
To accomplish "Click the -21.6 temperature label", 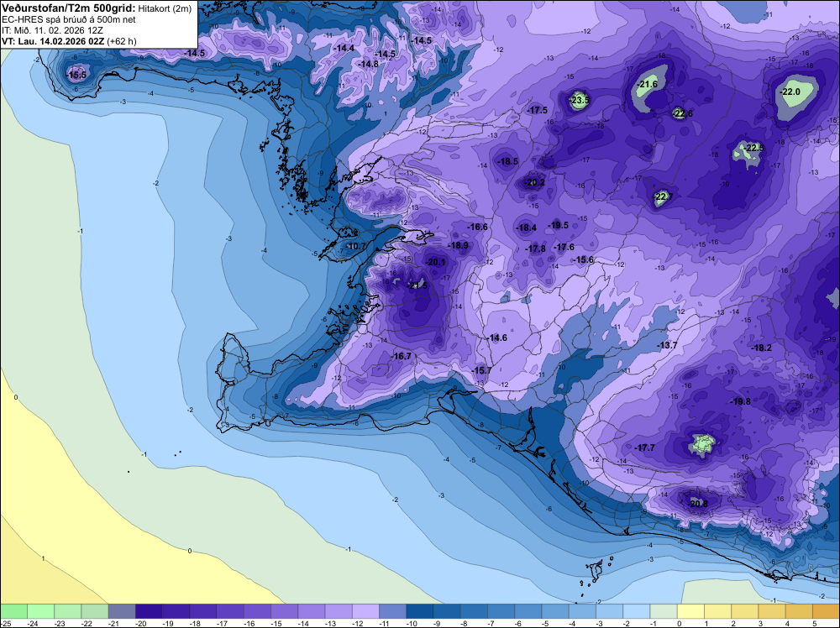I will click(x=648, y=84).
